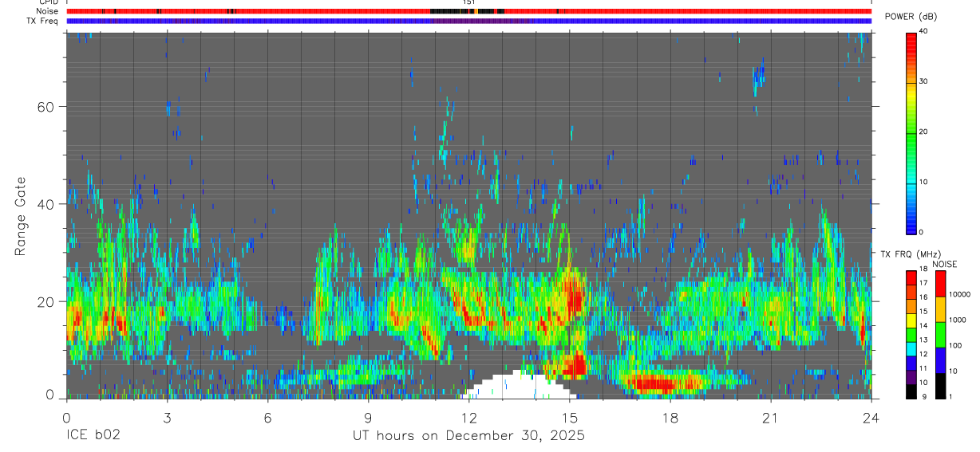The width and height of the screenshot is (980, 452).
Task: Click the green swatch in the NOISE colorbar
Action: click(x=940, y=335)
